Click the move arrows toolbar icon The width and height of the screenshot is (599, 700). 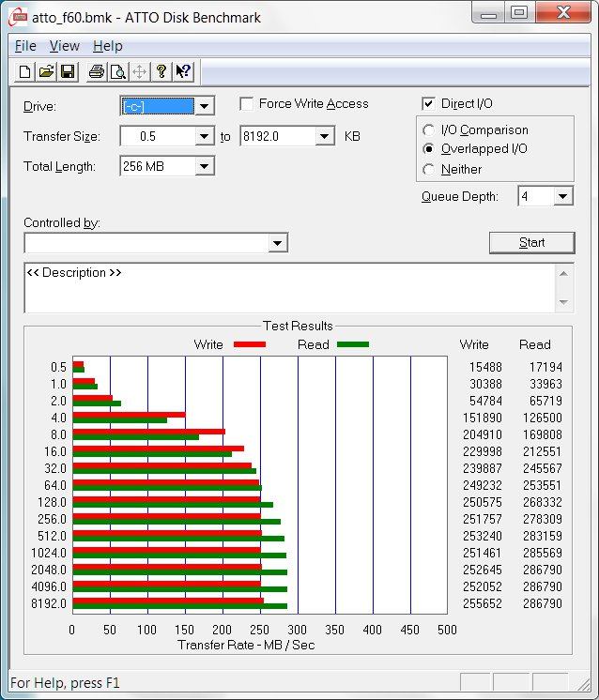coord(139,71)
